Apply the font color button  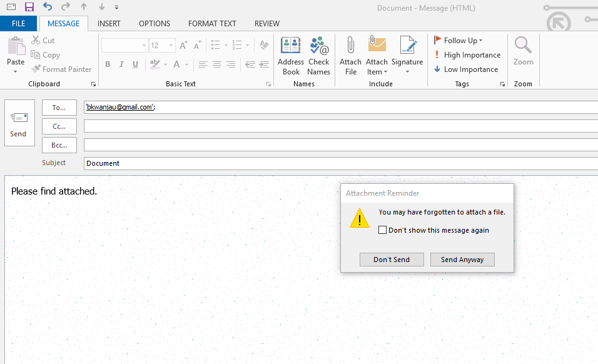(176, 64)
